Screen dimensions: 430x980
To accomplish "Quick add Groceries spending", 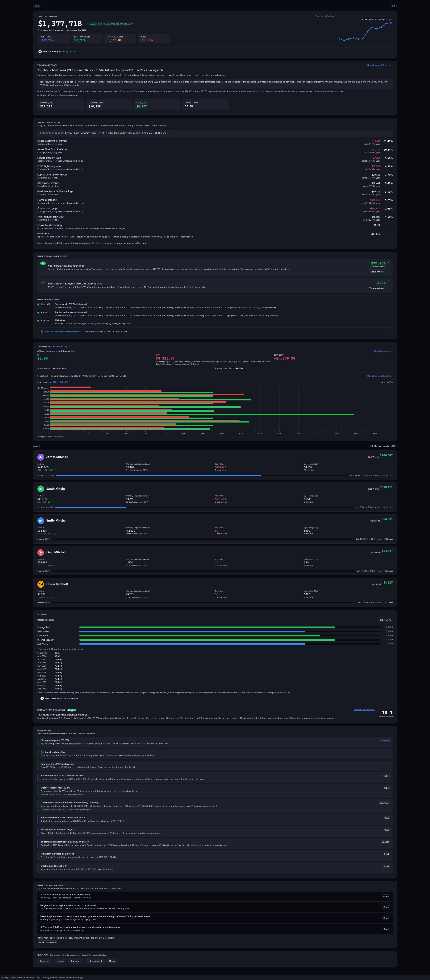I will [45, 961].
